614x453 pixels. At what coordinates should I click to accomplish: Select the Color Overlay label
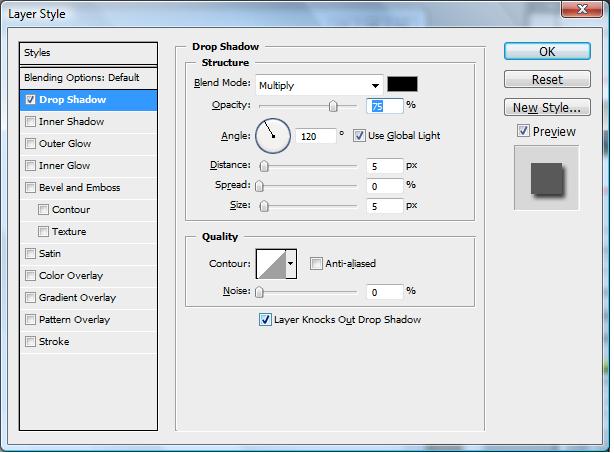(x=71, y=276)
